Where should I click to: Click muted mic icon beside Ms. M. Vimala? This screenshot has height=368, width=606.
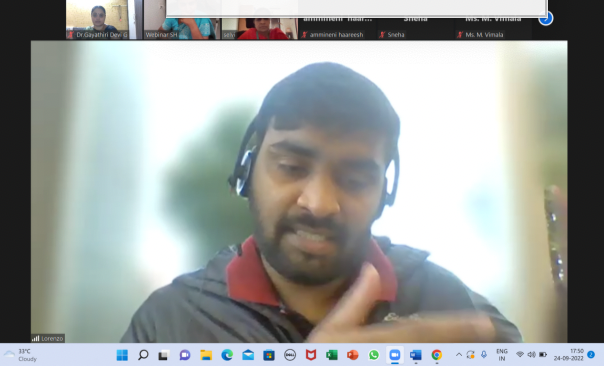coord(460,35)
